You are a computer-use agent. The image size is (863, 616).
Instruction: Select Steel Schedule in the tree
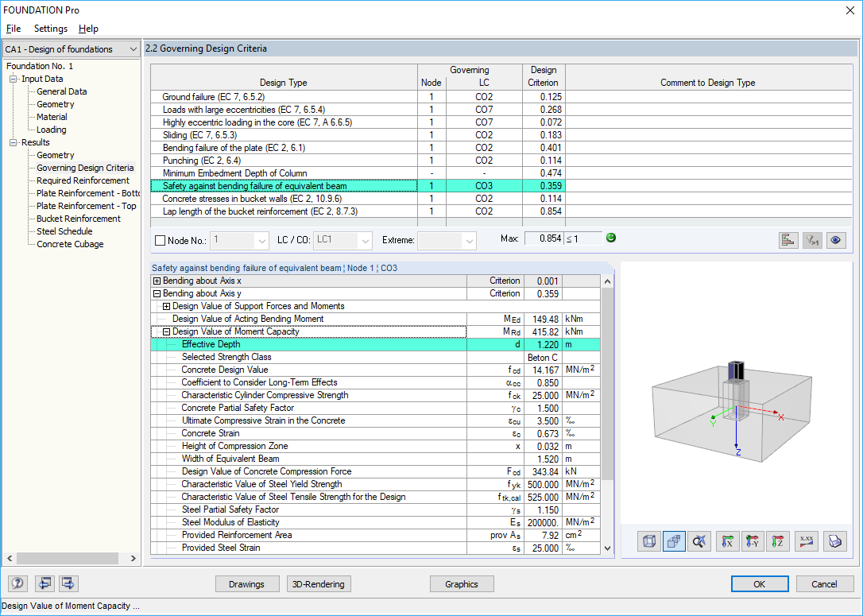point(64,231)
